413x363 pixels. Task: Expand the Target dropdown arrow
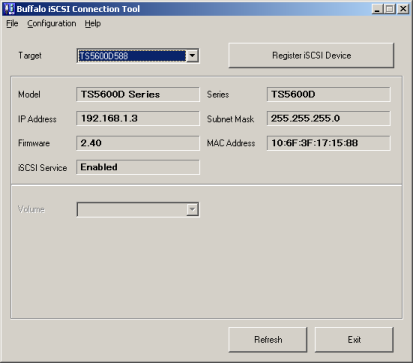(192, 56)
